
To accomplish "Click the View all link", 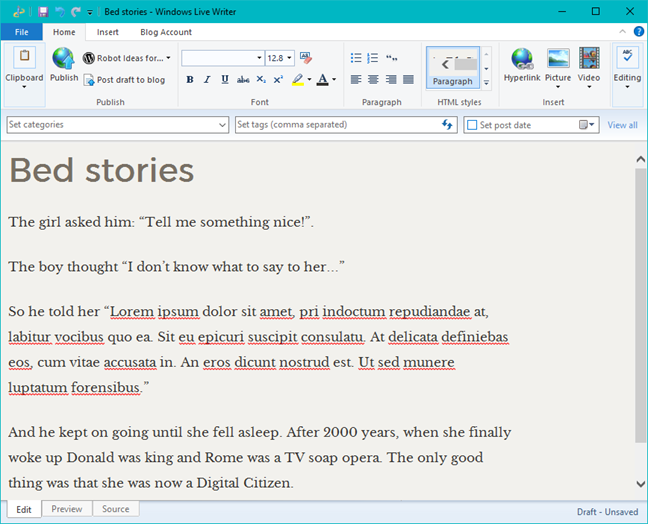I will (x=622, y=125).
